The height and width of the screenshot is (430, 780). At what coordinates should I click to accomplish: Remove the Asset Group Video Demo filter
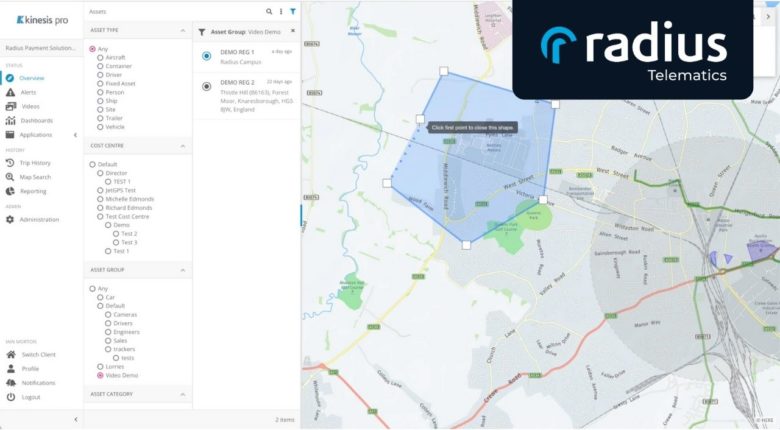coord(293,31)
